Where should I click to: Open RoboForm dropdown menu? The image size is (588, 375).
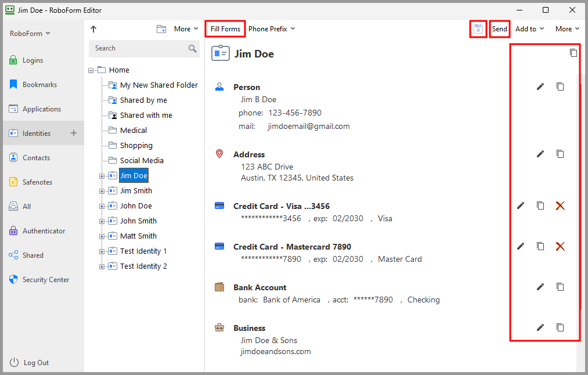(x=30, y=33)
